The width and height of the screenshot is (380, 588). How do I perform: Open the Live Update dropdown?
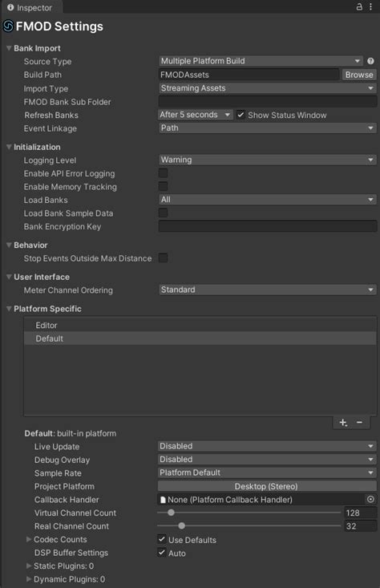267,446
